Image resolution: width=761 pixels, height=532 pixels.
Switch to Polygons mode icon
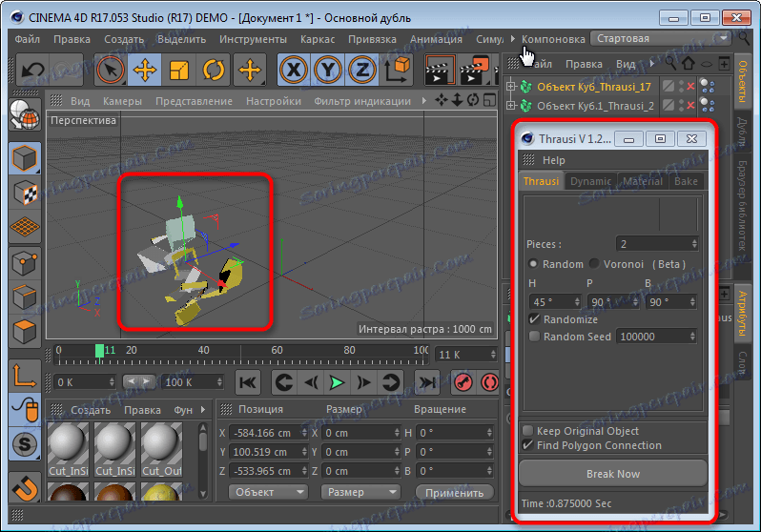point(25,332)
